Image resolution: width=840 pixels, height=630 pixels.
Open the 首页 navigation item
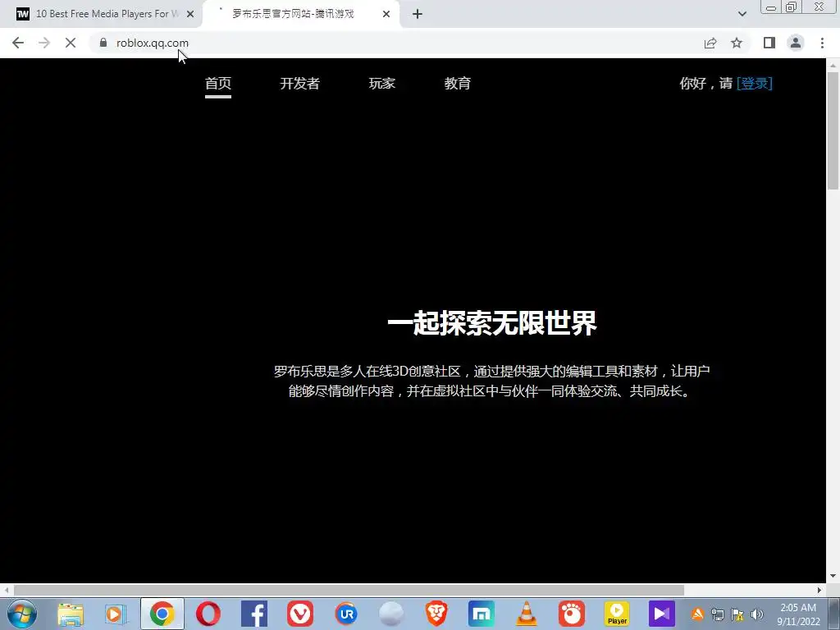point(218,84)
